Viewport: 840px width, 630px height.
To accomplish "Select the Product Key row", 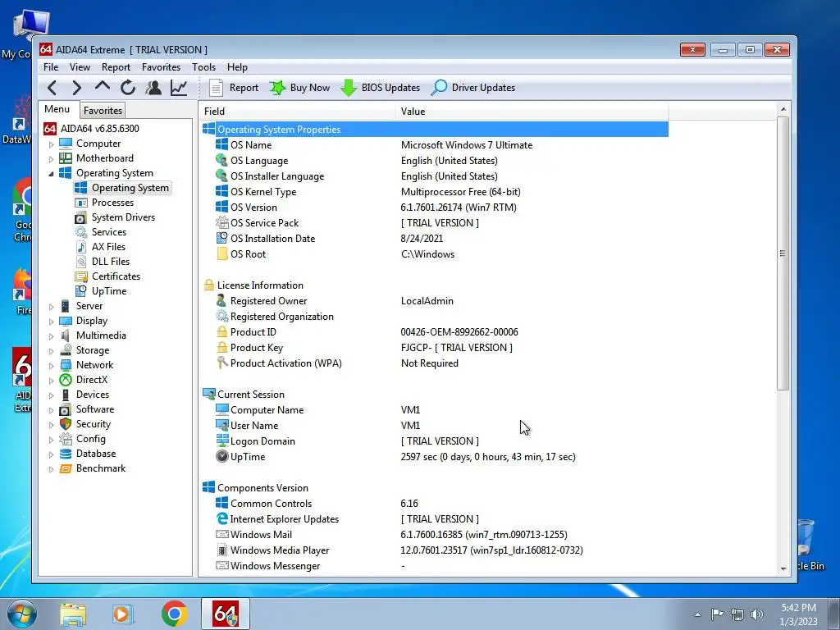I will (435, 348).
